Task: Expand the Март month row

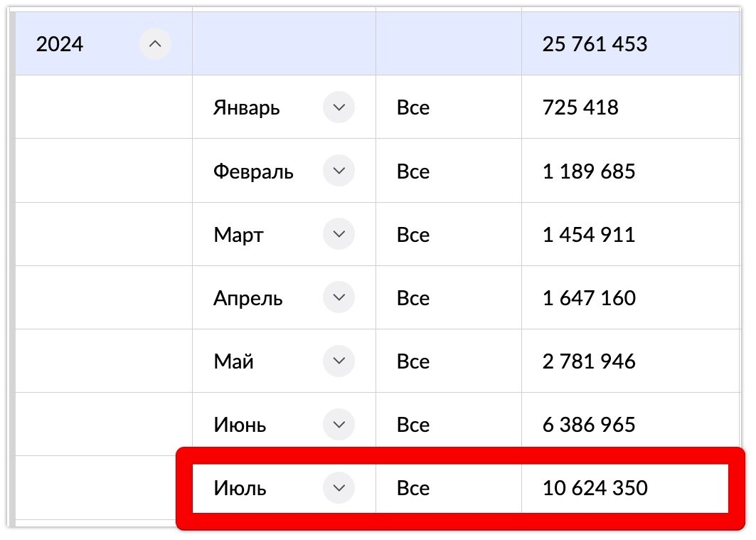Action: tap(339, 235)
